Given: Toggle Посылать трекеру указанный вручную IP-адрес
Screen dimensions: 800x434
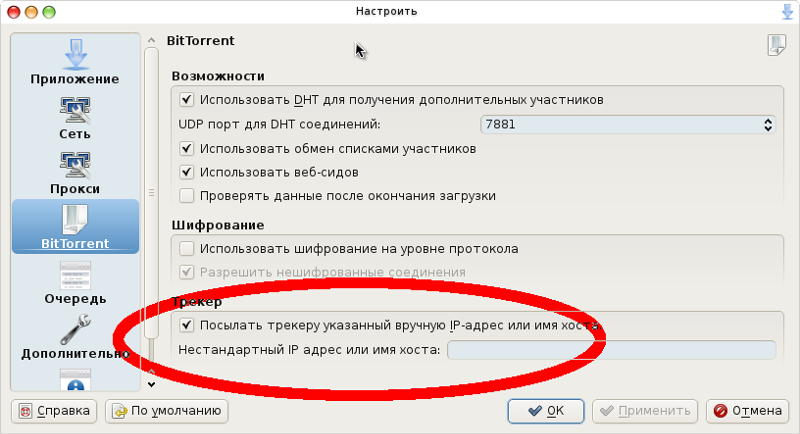Looking at the screenshot, I should (x=187, y=325).
